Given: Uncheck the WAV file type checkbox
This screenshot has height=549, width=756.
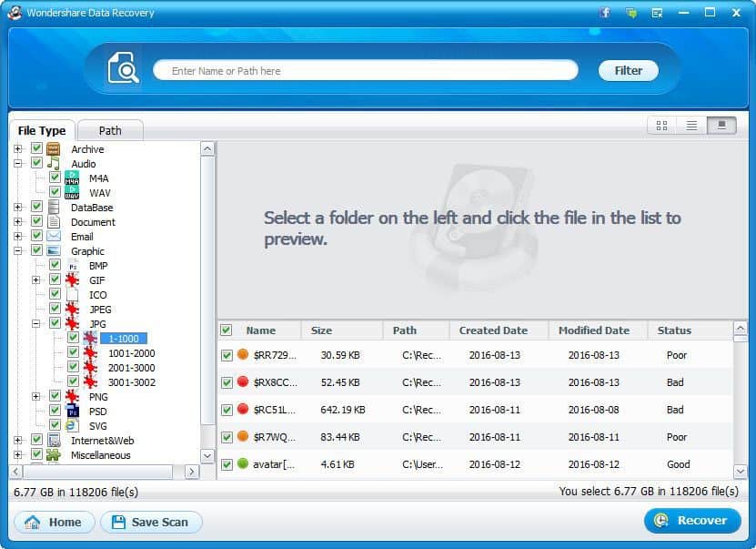Looking at the screenshot, I should (x=55, y=191).
